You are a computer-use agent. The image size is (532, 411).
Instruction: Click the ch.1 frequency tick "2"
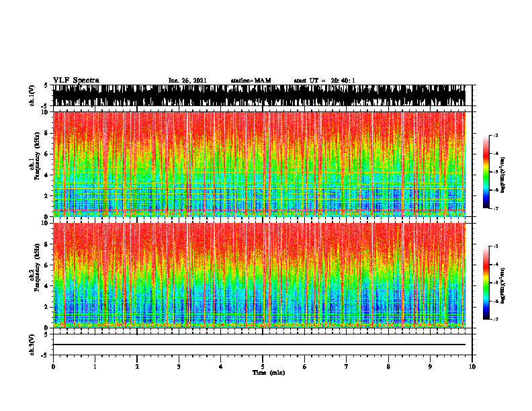[x=46, y=195]
